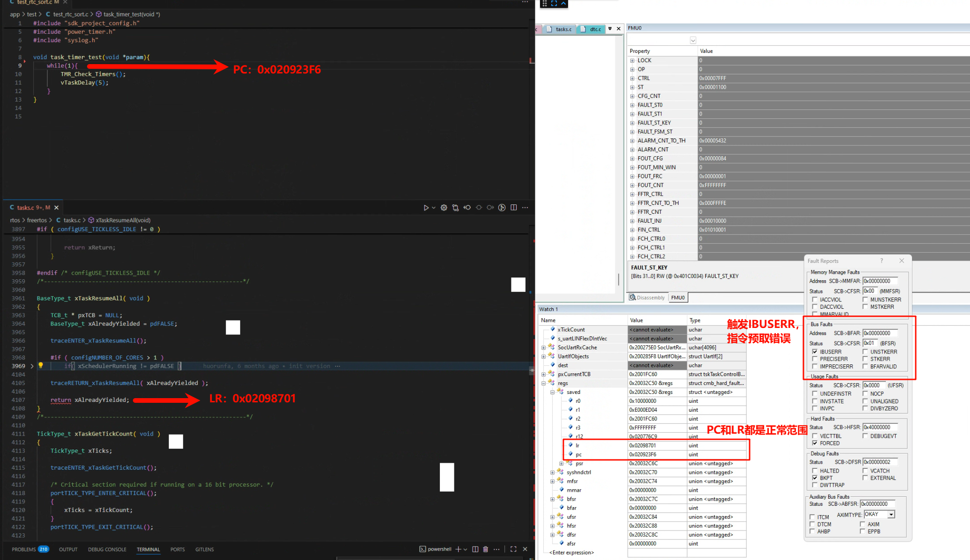Image resolution: width=970 pixels, height=560 pixels.
Task: Open the AXIMTYPE dropdown
Action: click(891, 514)
